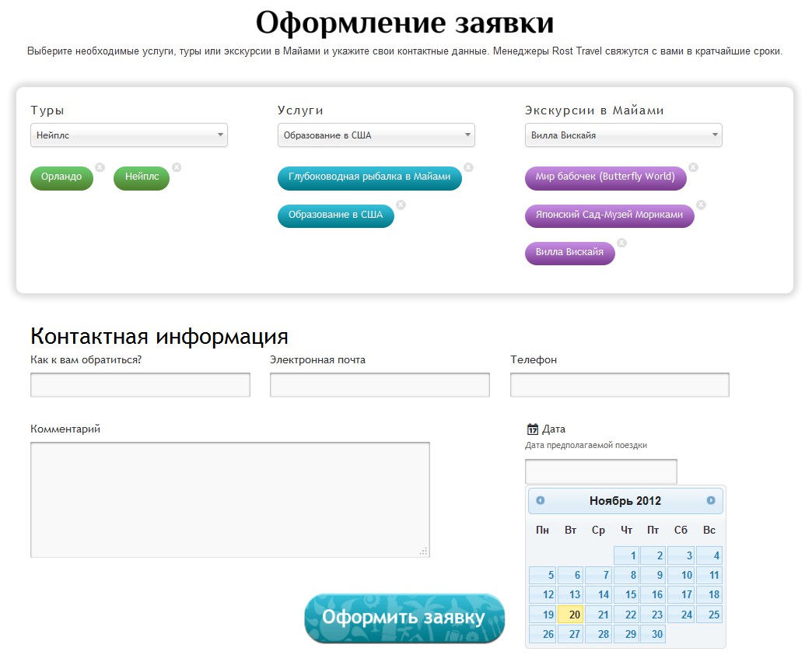
Task: Select November 25 in calendar
Action: pos(709,615)
